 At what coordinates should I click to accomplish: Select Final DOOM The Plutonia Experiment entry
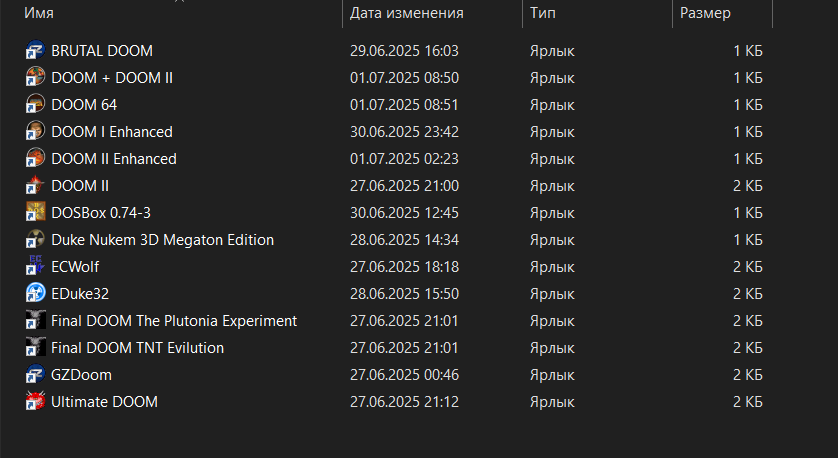[174, 321]
